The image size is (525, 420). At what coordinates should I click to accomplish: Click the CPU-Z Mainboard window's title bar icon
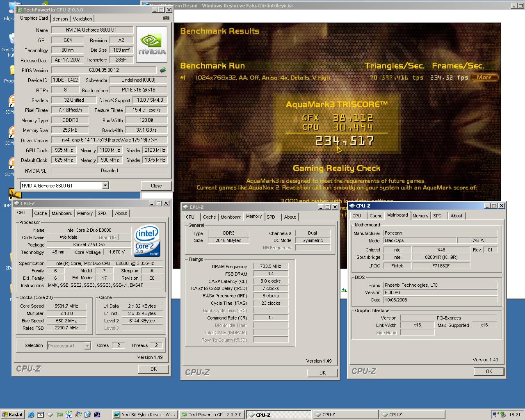point(352,206)
